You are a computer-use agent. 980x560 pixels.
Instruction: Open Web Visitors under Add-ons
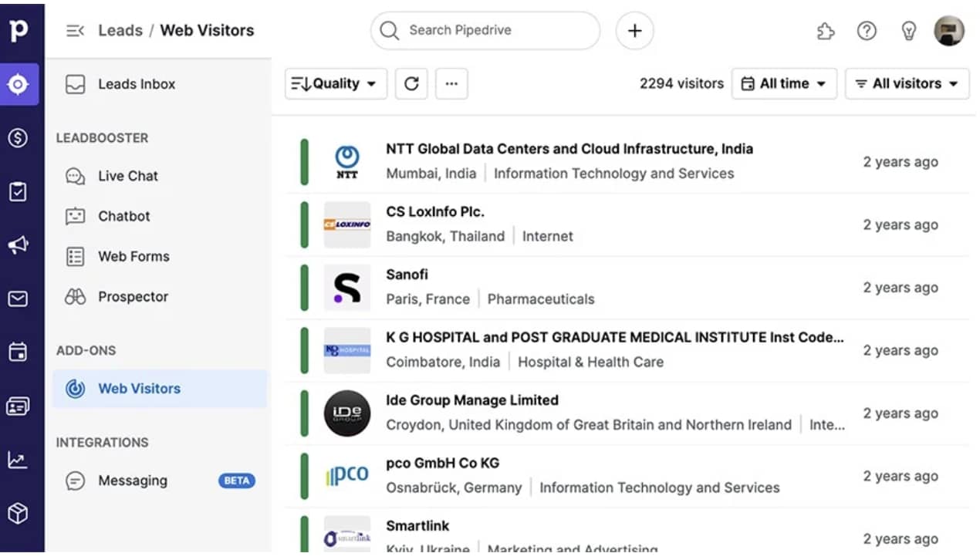tap(139, 389)
